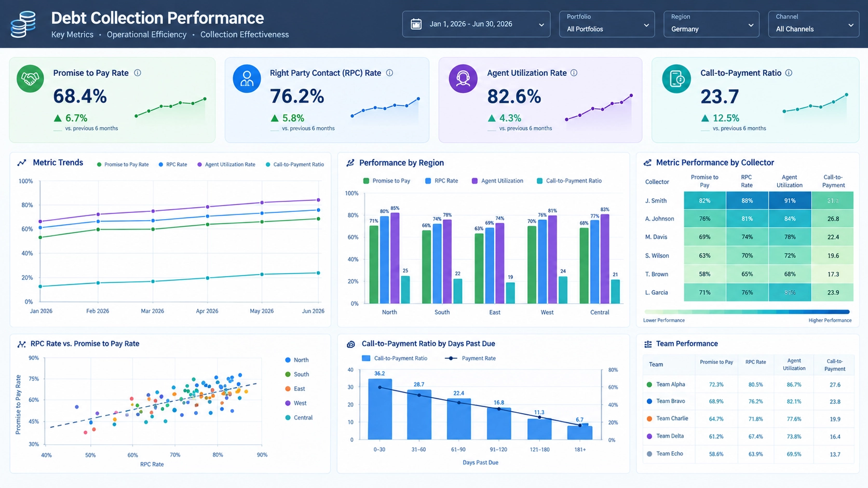868x488 pixels.
Task: Click the performance color gradient scale bar
Action: [747, 312]
